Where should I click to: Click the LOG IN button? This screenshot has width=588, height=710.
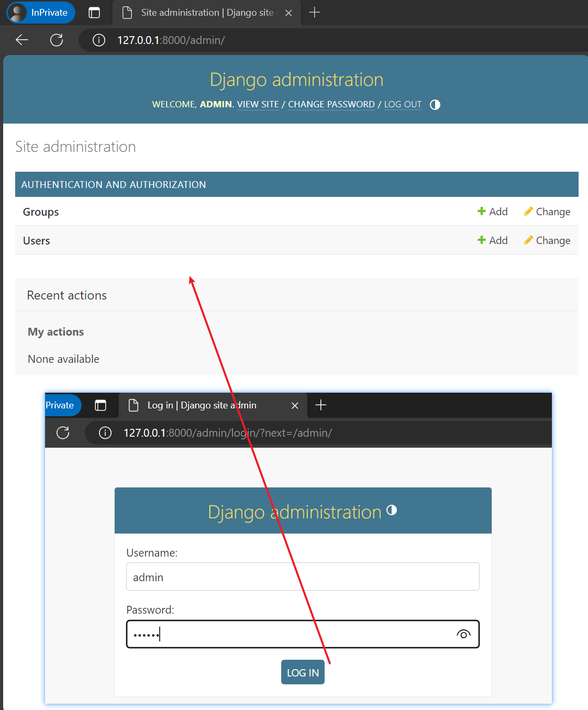click(303, 672)
